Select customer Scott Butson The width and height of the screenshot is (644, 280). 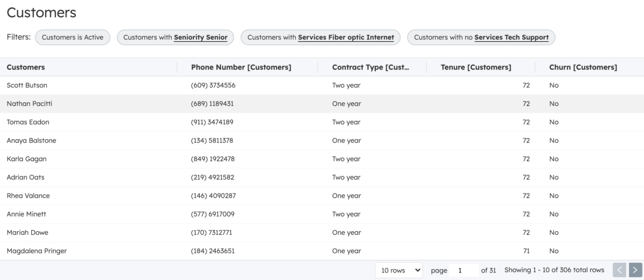27,85
